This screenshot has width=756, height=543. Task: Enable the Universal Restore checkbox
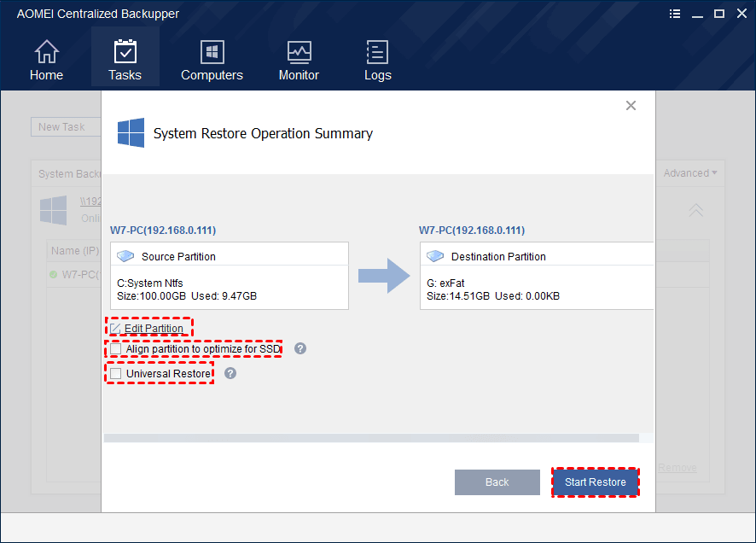click(116, 373)
